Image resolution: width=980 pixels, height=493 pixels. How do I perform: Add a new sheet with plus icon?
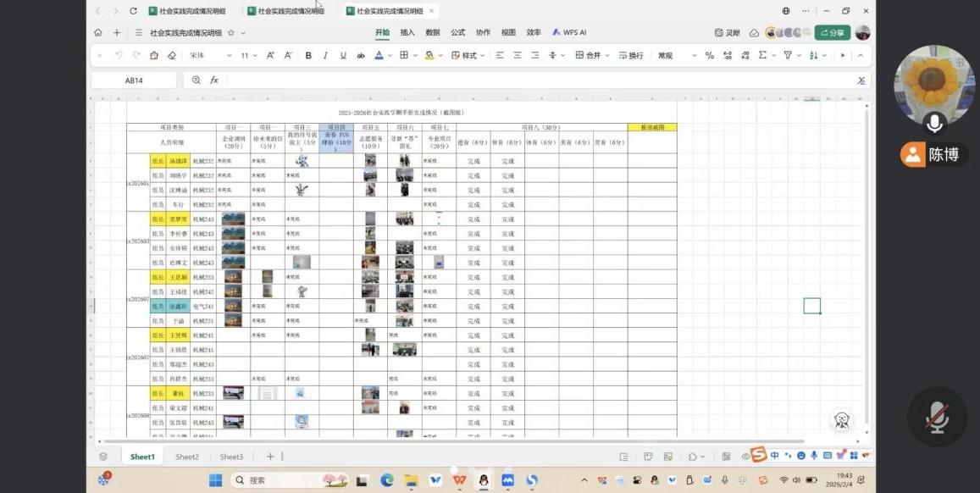click(x=270, y=457)
